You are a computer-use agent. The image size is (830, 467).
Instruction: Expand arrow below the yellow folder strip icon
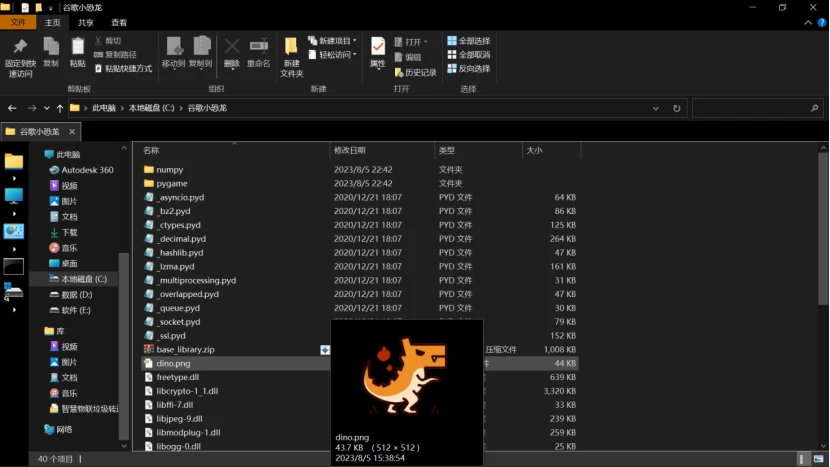pos(14,178)
